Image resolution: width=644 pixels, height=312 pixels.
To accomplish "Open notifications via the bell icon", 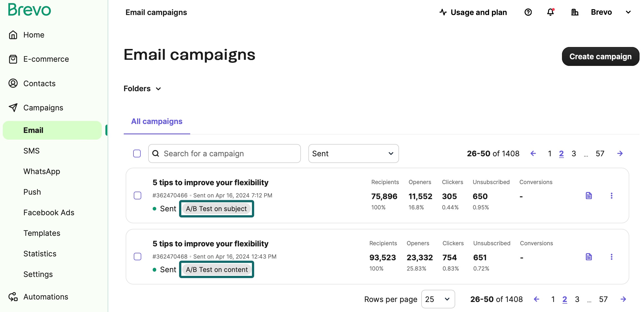I will (x=550, y=12).
